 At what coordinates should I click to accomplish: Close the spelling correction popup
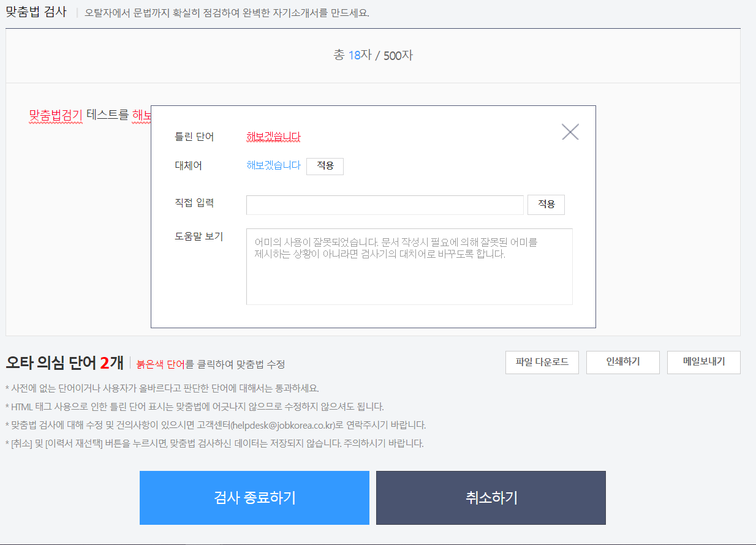click(570, 131)
